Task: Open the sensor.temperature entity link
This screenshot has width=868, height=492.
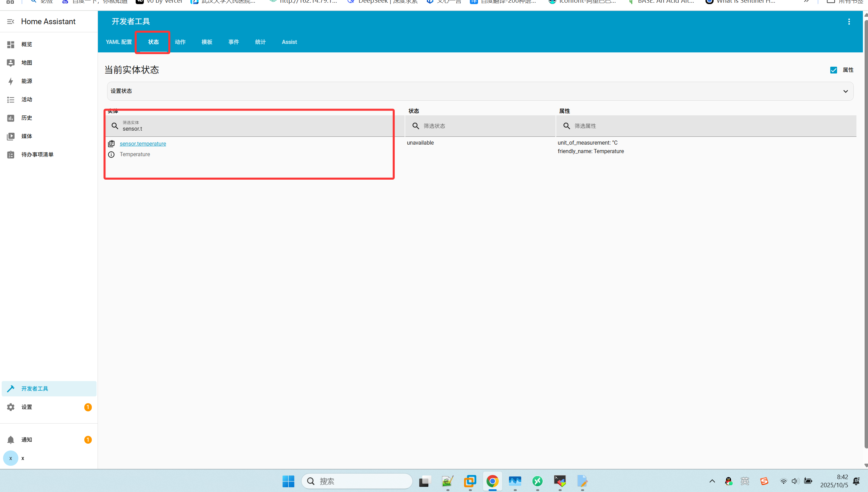Action: [143, 144]
